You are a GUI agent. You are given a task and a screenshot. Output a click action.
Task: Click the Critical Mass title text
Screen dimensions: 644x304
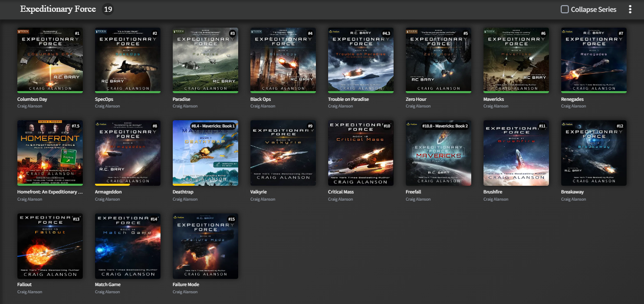(x=341, y=192)
